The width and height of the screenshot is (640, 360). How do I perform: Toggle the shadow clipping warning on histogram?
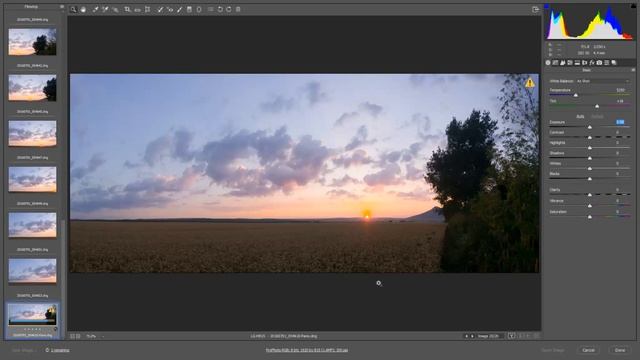click(547, 6)
